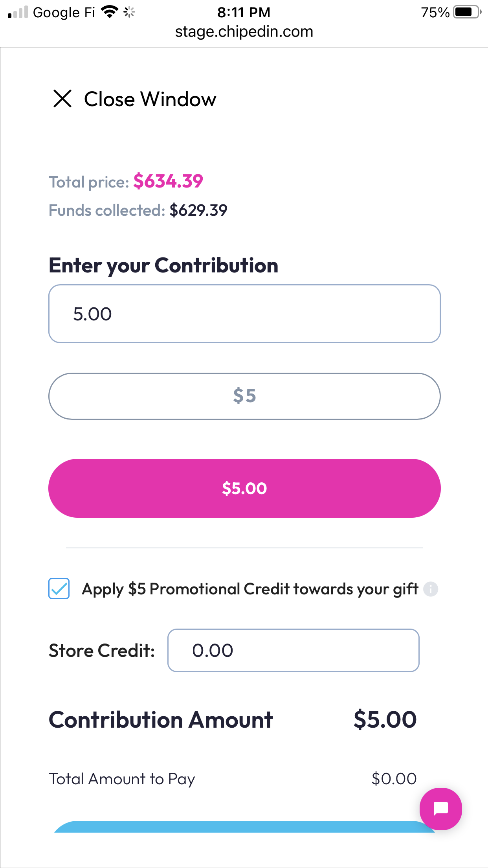Tap the stage.chipedin.com address bar
The height and width of the screenshot is (868, 488).
point(244,31)
